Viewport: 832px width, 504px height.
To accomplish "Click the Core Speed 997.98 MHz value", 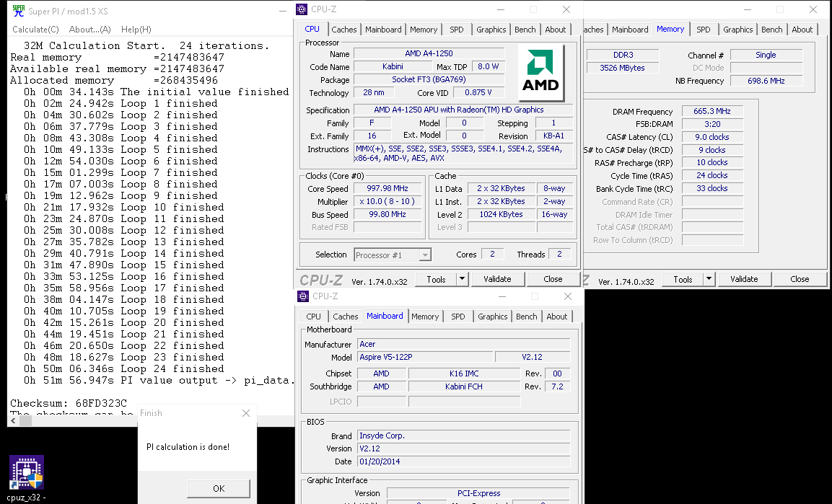I will point(387,189).
